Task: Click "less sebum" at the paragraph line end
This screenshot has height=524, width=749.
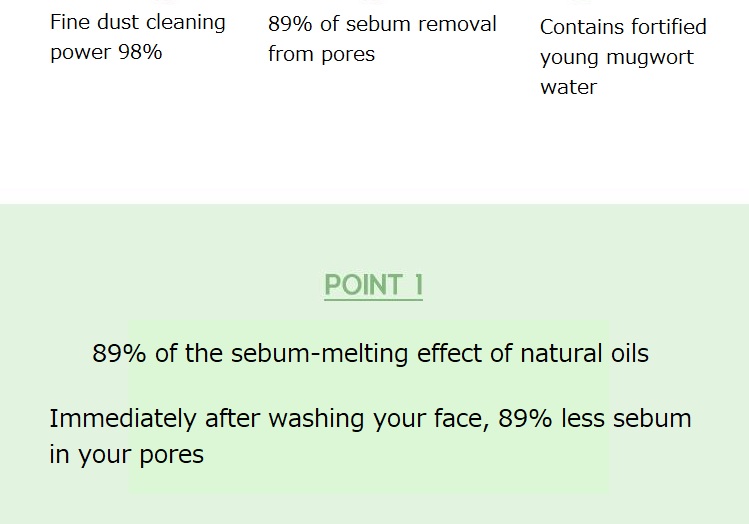Action: coord(626,418)
